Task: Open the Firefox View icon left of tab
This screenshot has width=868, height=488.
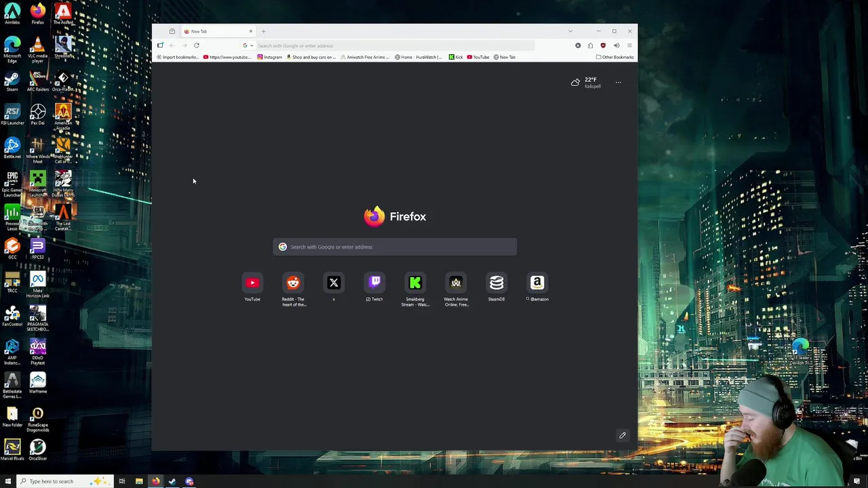Action: (x=172, y=31)
